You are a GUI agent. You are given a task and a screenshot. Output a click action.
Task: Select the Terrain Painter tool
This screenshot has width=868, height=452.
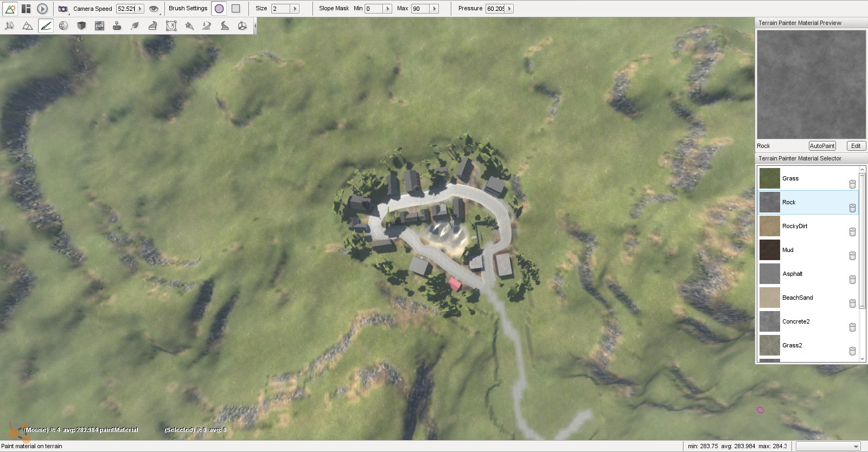point(46,25)
